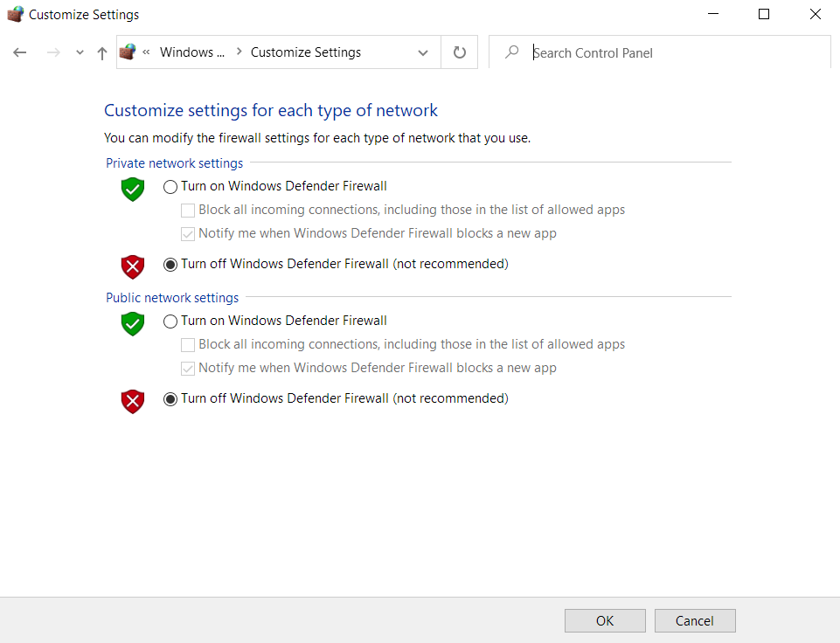Screen dimensions: 840x643
Task: Select Turn on firewall for public network
Action: point(170,321)
